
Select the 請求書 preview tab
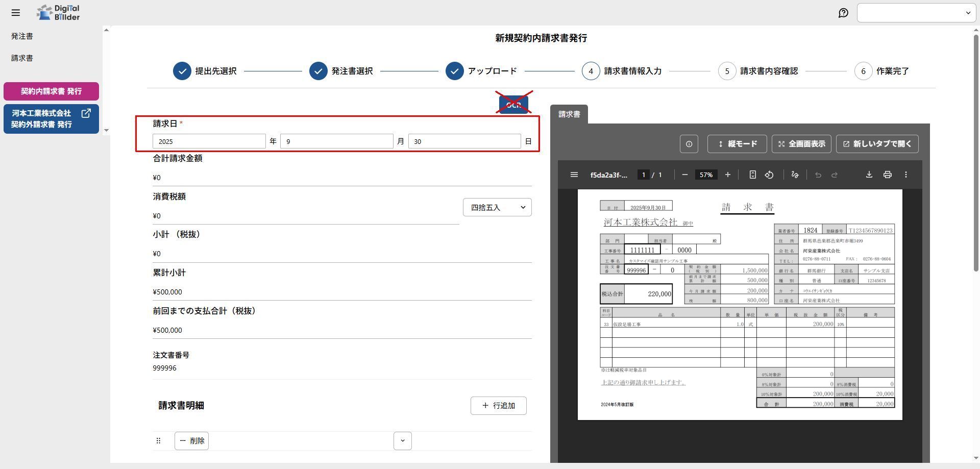pyautogui.click(x=569, y=114)
